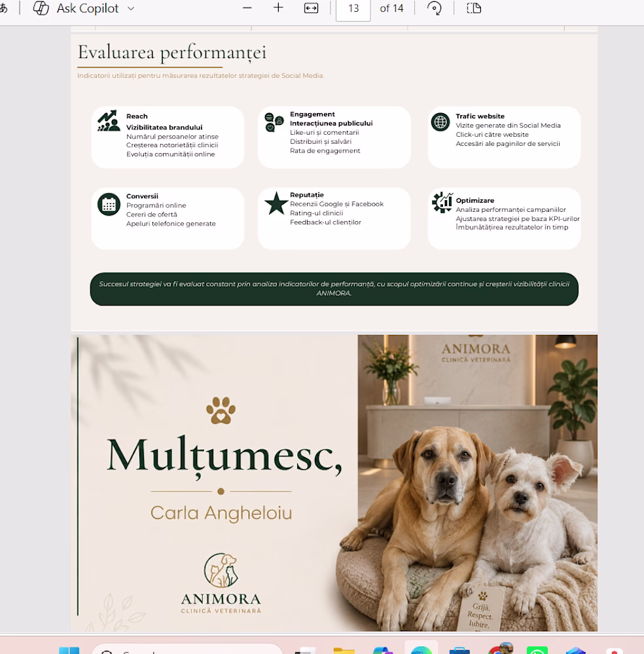
Task: Click 'Ajustarea strategiei pe baza KPI-urilor' line
Action: pyautogui.click(x=518, y=218)
